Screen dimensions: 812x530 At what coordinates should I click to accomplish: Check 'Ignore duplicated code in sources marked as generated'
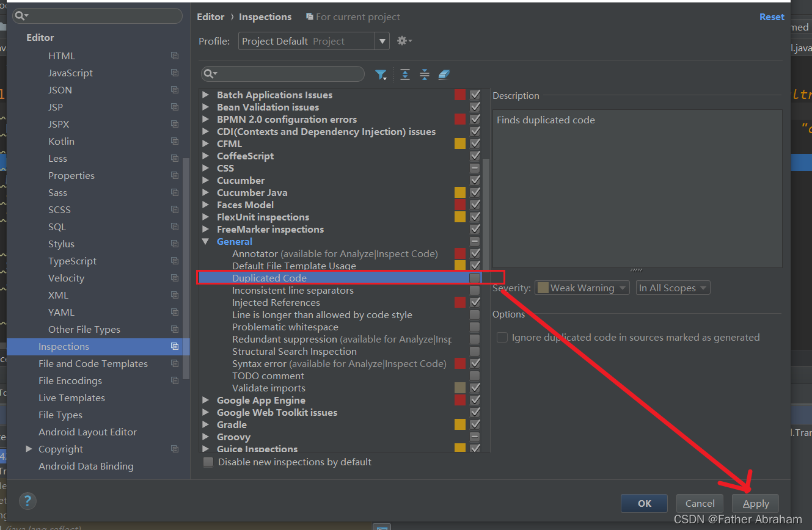pyautogui.click(x=502, y=337)
